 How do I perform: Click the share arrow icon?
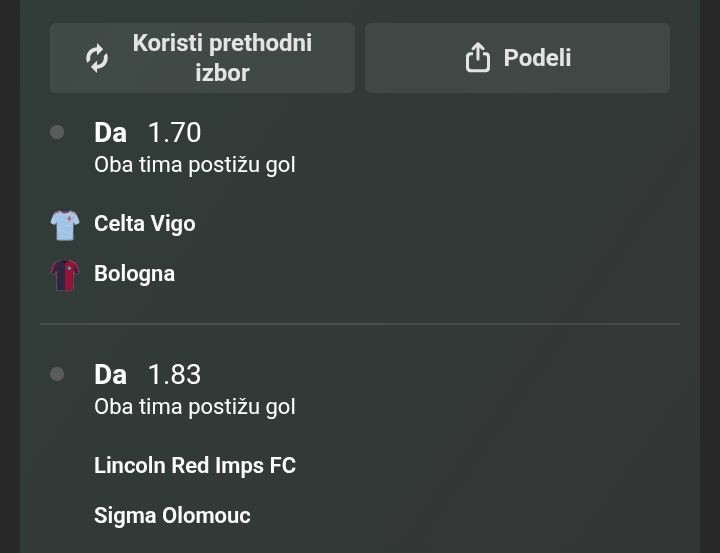(478, 58)
